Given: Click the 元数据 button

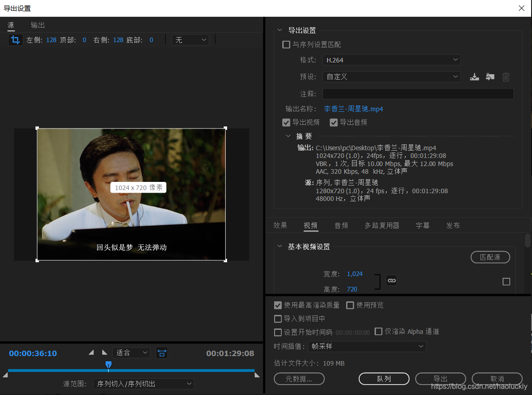Looking at the screenshot, I should [x=299, y=379].
